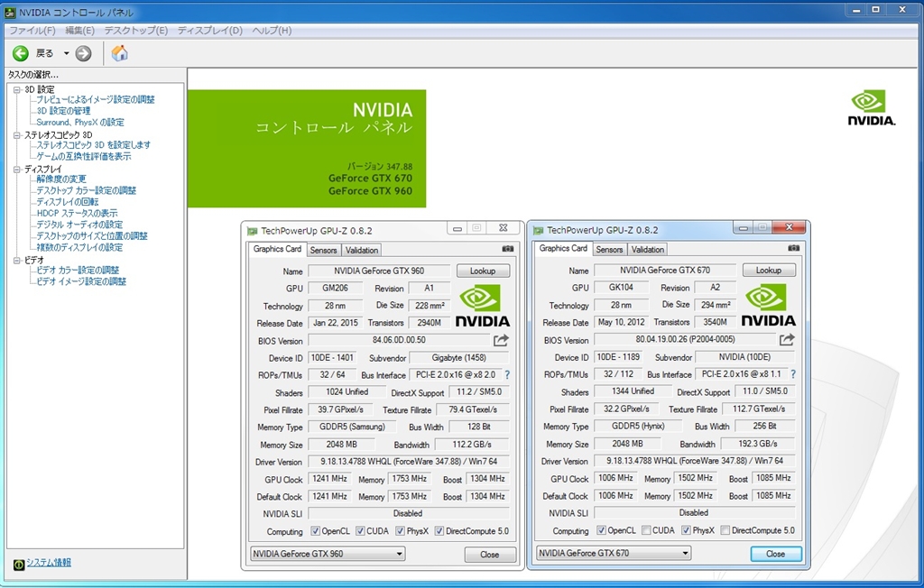924x588 pixels.
Task: Click Bus Interface question mark for GTX 670
Action: [793, 374]
